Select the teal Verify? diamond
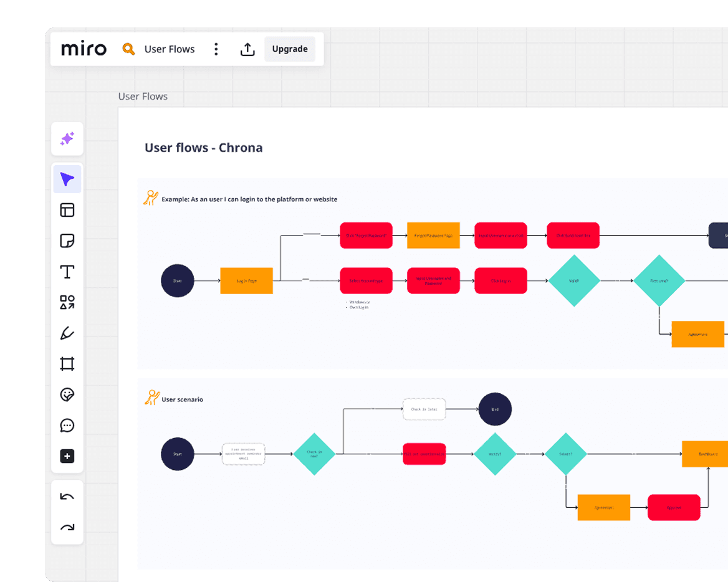Image resolution: width=728 pixels, height=582 pixels. coord(495,454)
